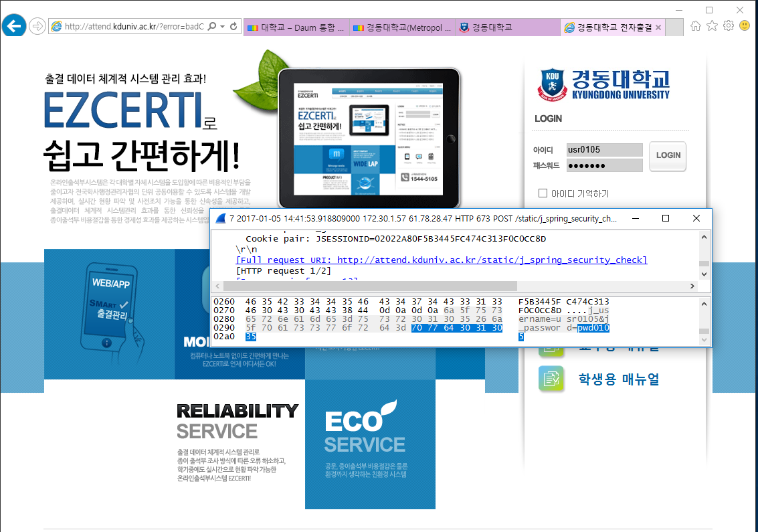The width and height of the screenshot is (758, 532).
Task: Click hex offset row 0280
Action: click(224, 319)
